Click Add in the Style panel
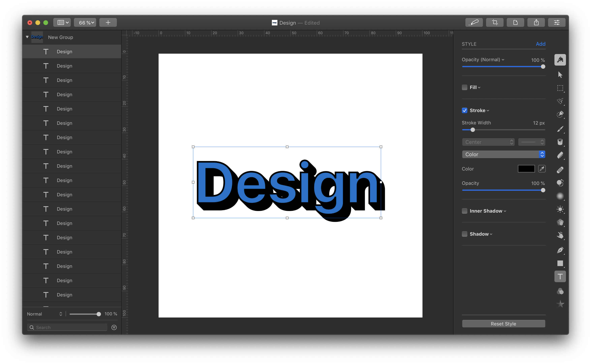This screenshot has height=364, width=591. click(x=541, y=44)
